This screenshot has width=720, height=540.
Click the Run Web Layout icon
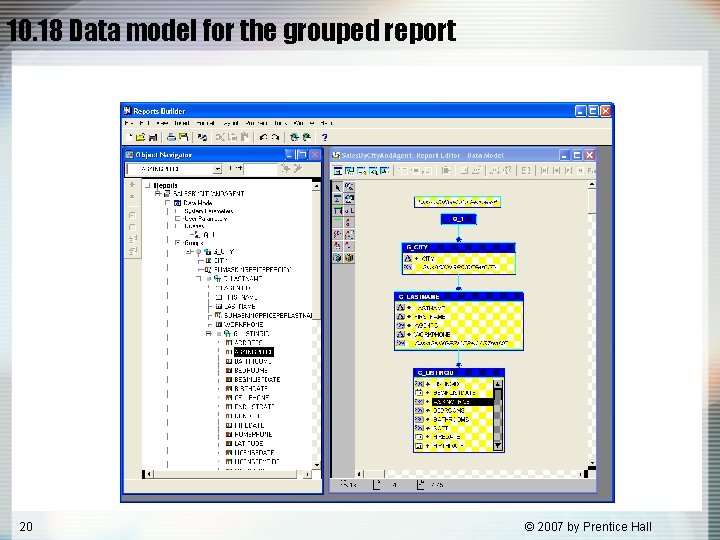(x=307, y=137)
